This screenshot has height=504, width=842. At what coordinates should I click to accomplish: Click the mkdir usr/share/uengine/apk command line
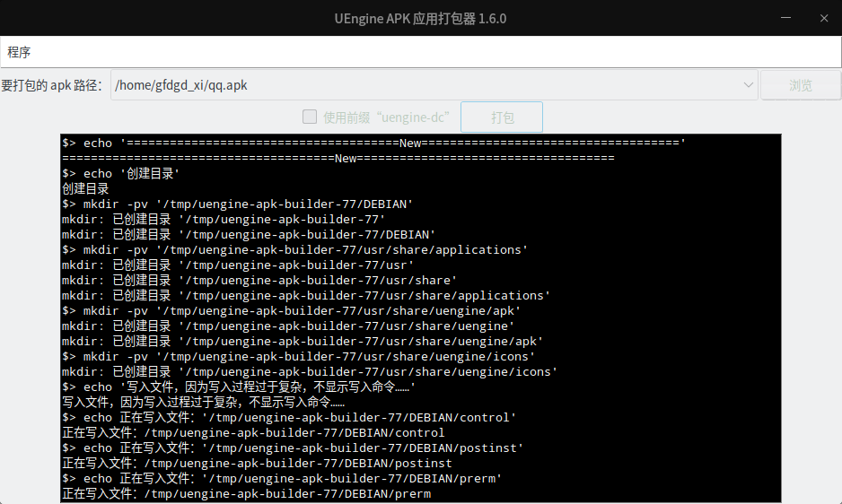click(x=291, y=310)
